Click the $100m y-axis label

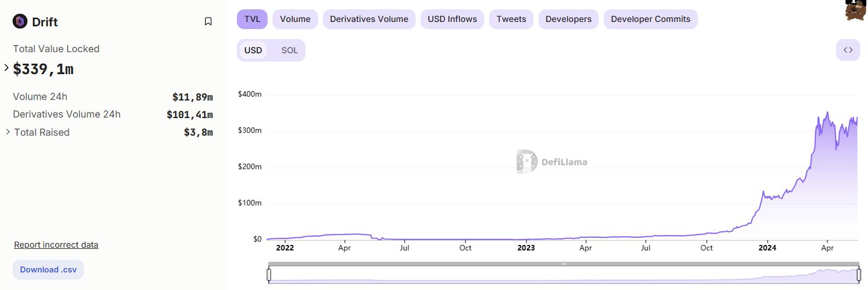[249, 203]
